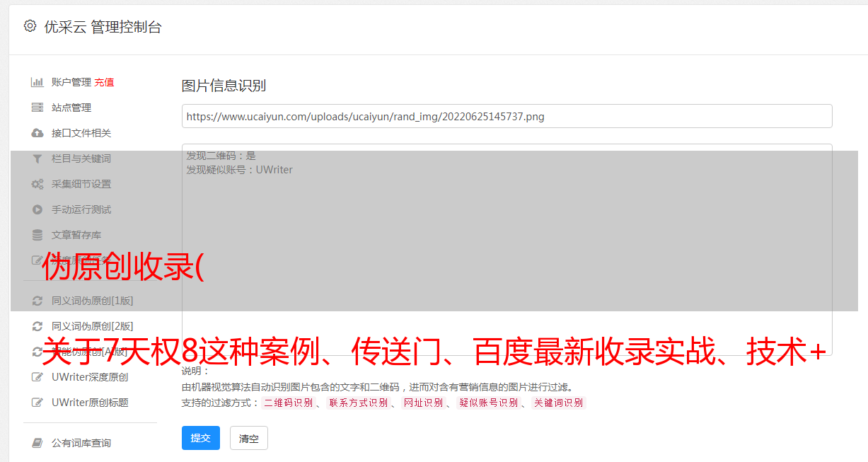Click the 二维码识别 tag
Image resolution: width=868 pixels, height=462 pixels.
[x=288, y=403]
